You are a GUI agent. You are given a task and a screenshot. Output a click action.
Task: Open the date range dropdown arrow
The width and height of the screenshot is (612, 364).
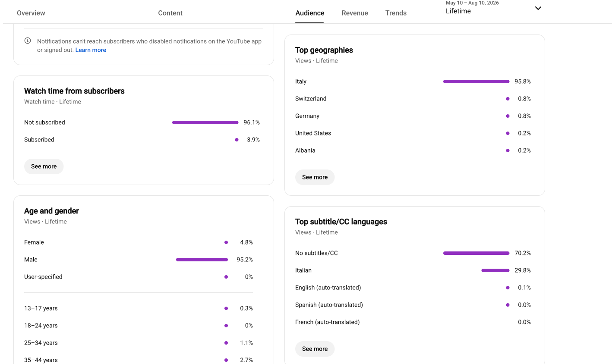pos(538,8)
